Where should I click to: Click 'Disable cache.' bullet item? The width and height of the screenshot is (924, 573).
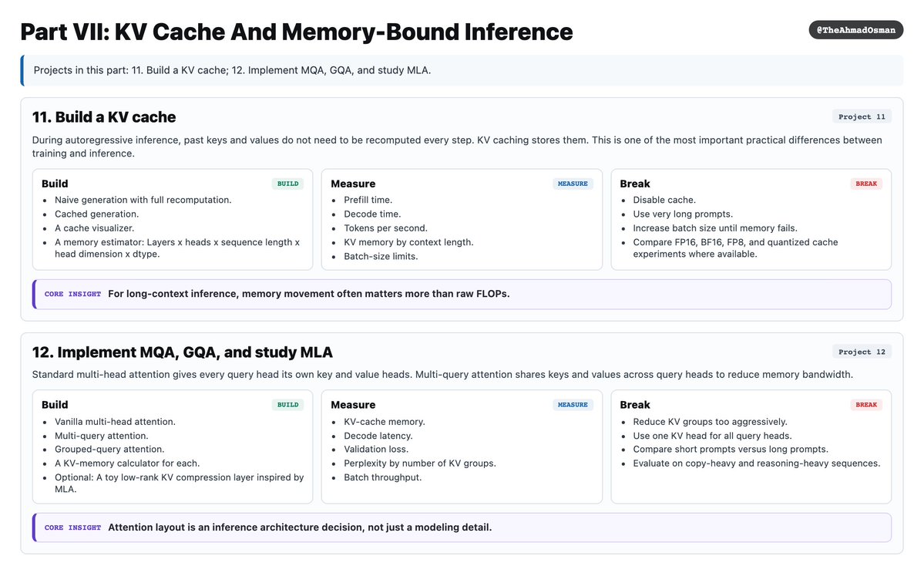(x=664, y=200)
